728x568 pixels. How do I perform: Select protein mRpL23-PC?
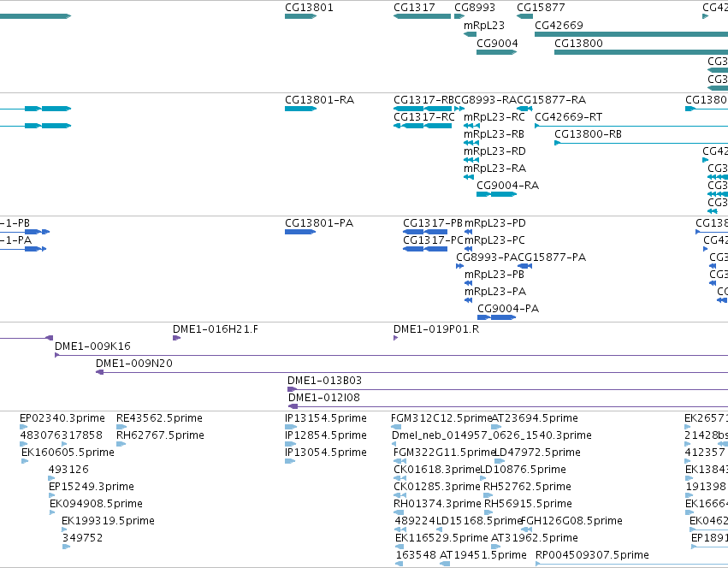pos(468,249)
